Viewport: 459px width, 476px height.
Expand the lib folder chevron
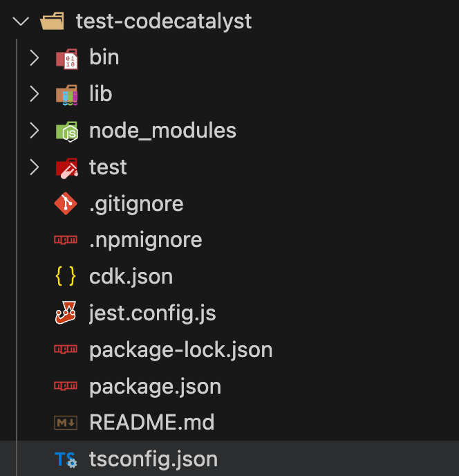(x=35, y=94)
